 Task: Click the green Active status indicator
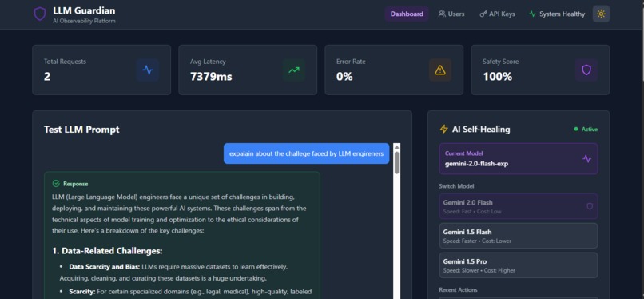pyautogui.click(x=586, y=129)
